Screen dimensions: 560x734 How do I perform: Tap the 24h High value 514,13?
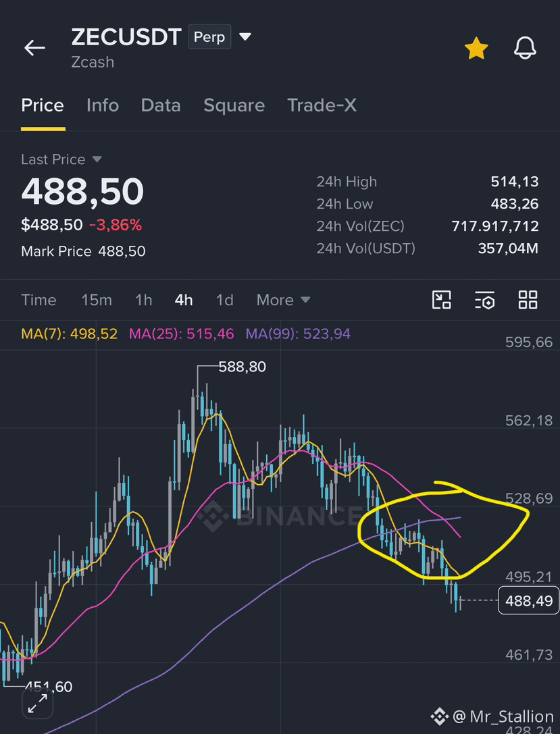click(x=515, y=182)
